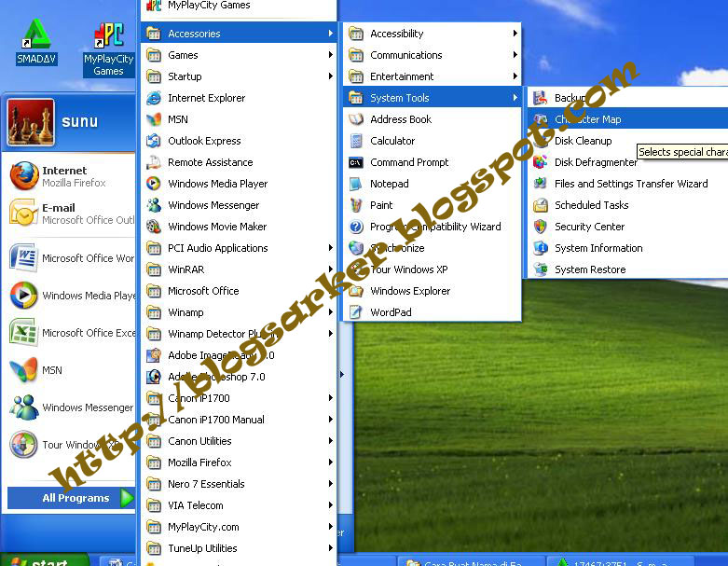Open Windows Explorer from Accessories
Screen dimensions: 728x566
click(x=433, y=291)
